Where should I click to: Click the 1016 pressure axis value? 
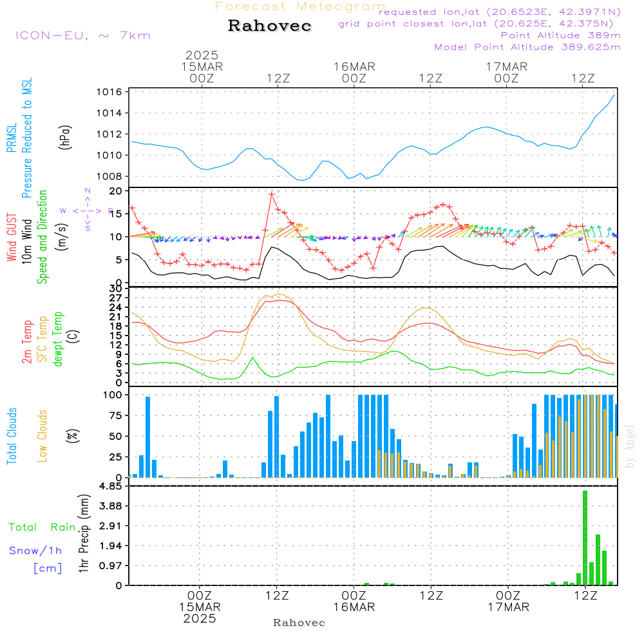point(109,92)
